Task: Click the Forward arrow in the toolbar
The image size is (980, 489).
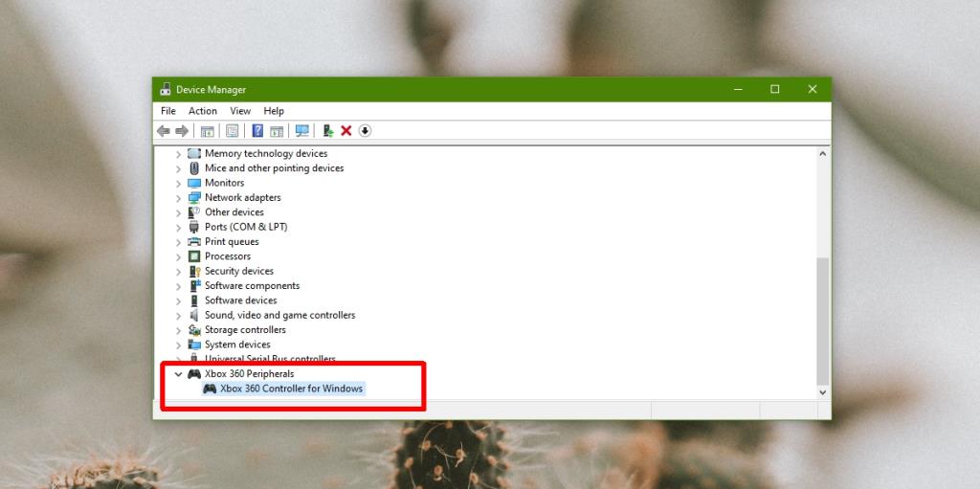Action: 182,130
